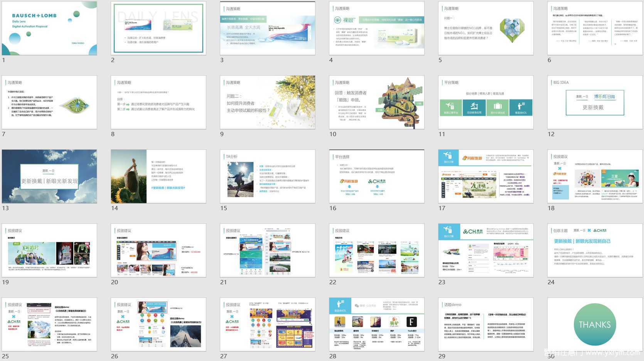This screenshot has height=361, width=644.
Task: Select slide 29 话题demo thumbnail
Action: coord(486,324)
